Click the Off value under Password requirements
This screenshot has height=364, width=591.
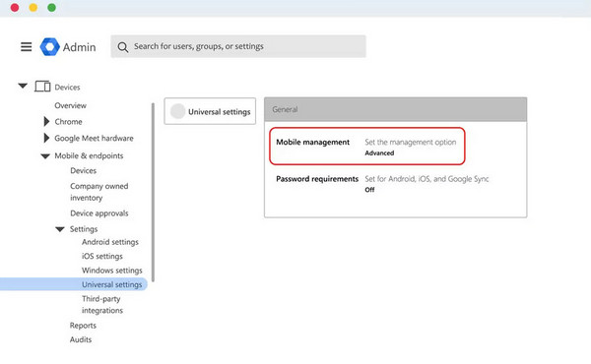(x=369, y=190)
